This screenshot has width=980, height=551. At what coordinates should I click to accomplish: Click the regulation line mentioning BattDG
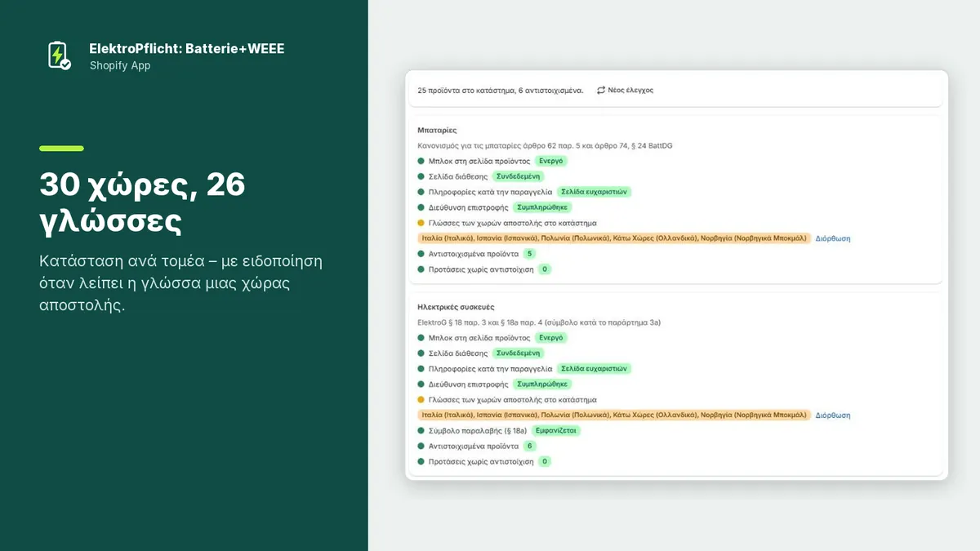pos(545,145)
